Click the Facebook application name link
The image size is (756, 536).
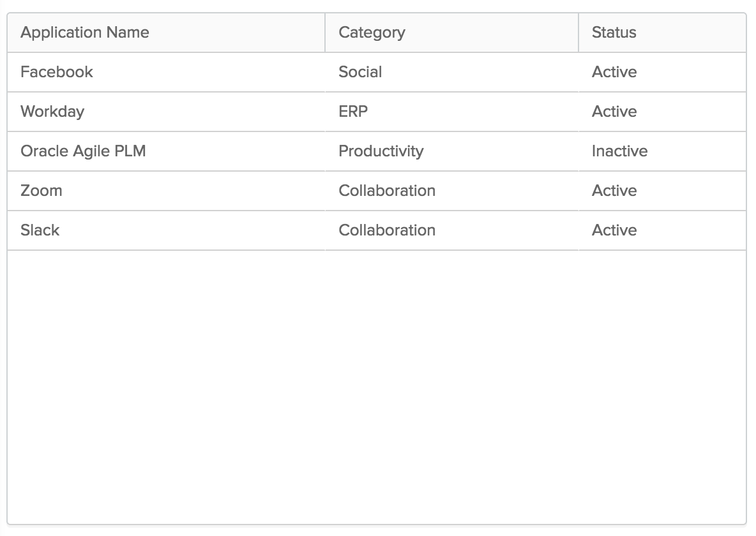[57, 72]
